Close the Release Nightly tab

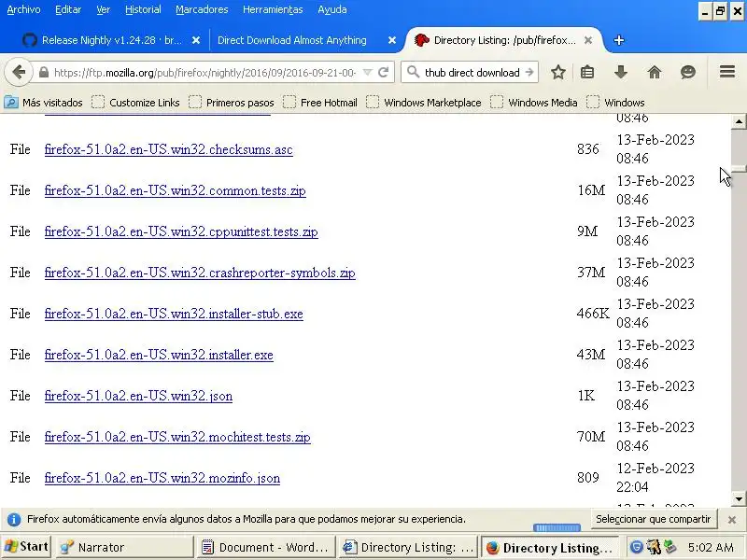(x=196, y=40)
